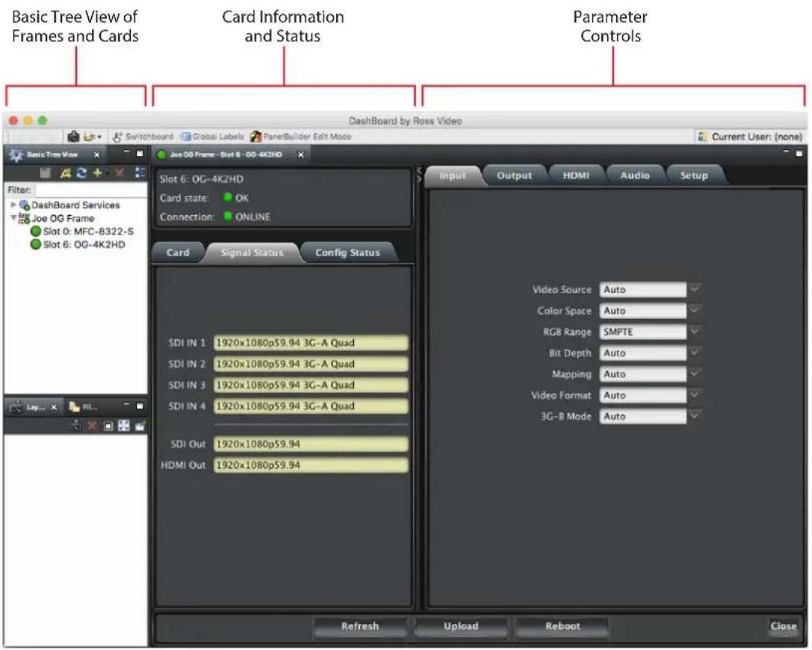812x650 pixels.
Task: Click the tree layout icon in the Tree View toolbar
Action: tap(140, 173)
